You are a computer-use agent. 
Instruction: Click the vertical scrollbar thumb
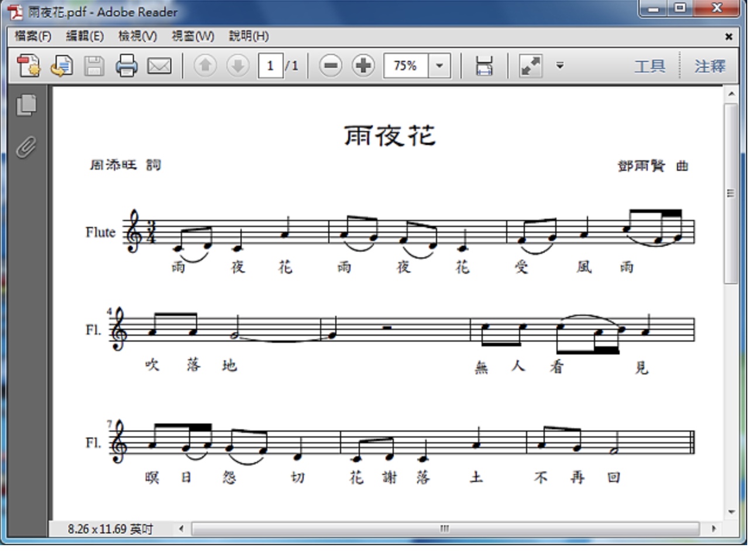pyautogui.click(x=731, y=194)
